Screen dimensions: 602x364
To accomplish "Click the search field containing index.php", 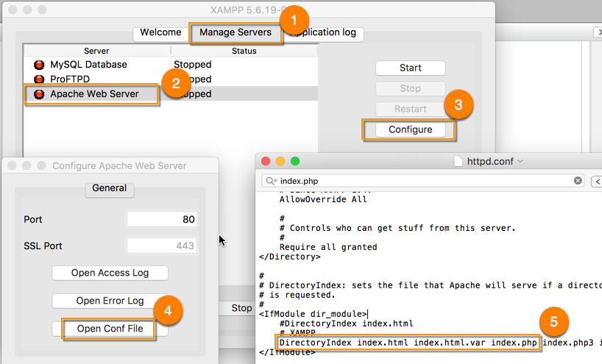I will coord(422,181).
